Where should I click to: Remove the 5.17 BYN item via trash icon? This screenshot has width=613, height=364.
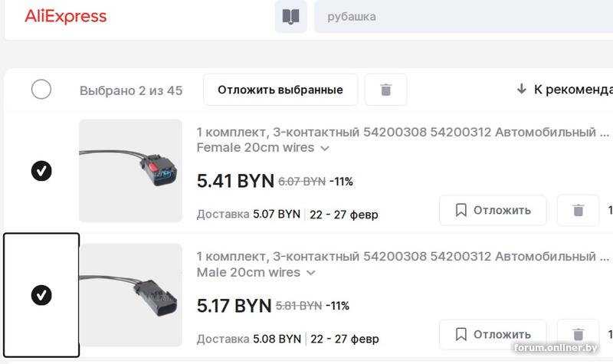pos(578,334)
